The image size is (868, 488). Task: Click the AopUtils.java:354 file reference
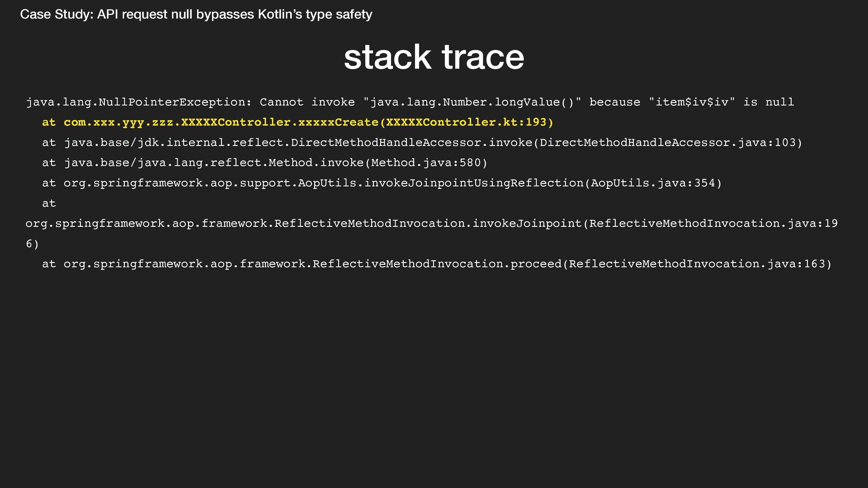(653, 183)
